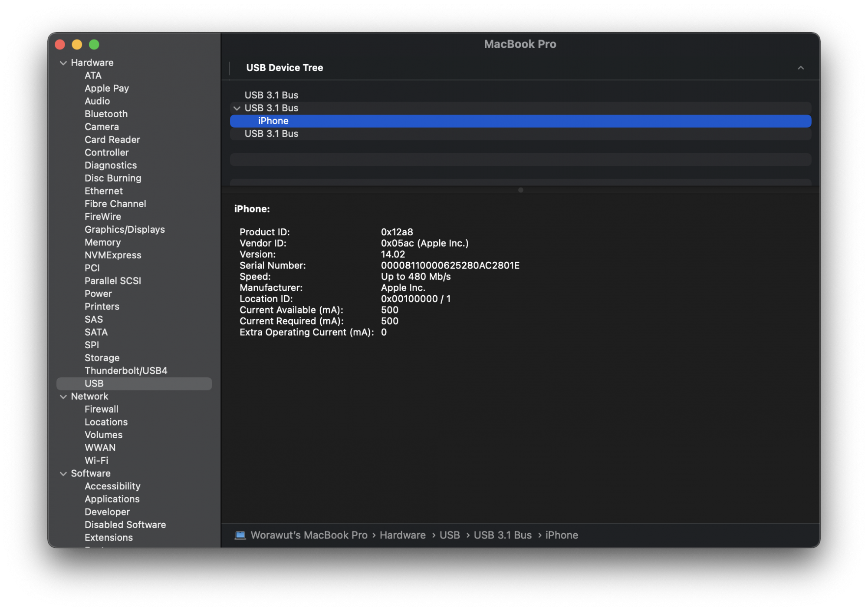The image size is (868, 611).
Task: Select Camera in the sidebar
Action: (102, 127)
